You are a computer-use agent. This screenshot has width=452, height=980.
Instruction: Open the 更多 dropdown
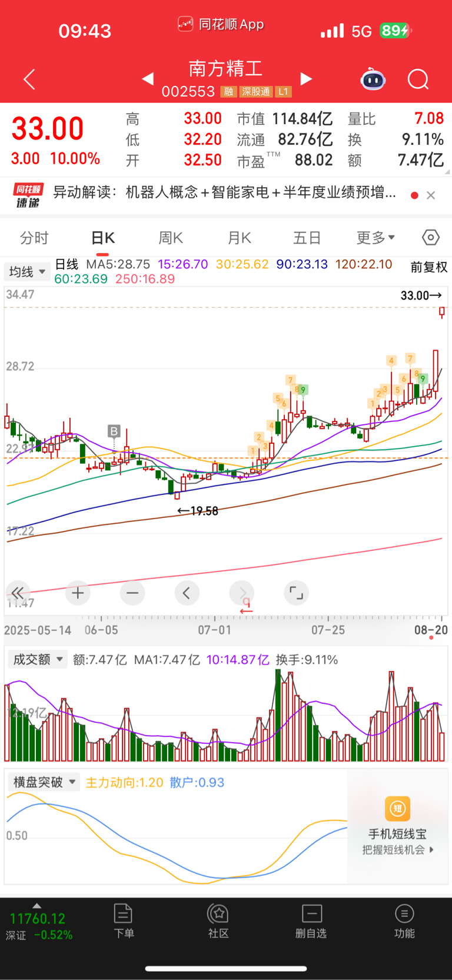[x=375, y=238]
